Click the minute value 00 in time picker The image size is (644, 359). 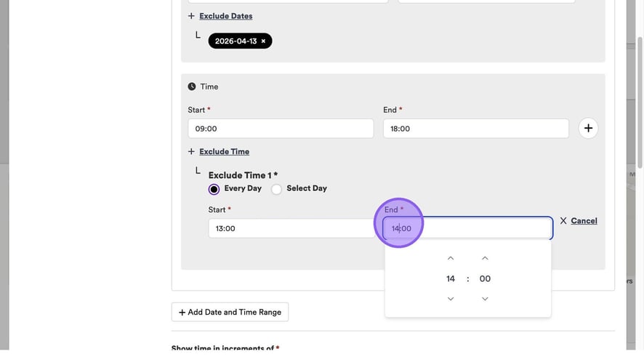coord(485,279)
